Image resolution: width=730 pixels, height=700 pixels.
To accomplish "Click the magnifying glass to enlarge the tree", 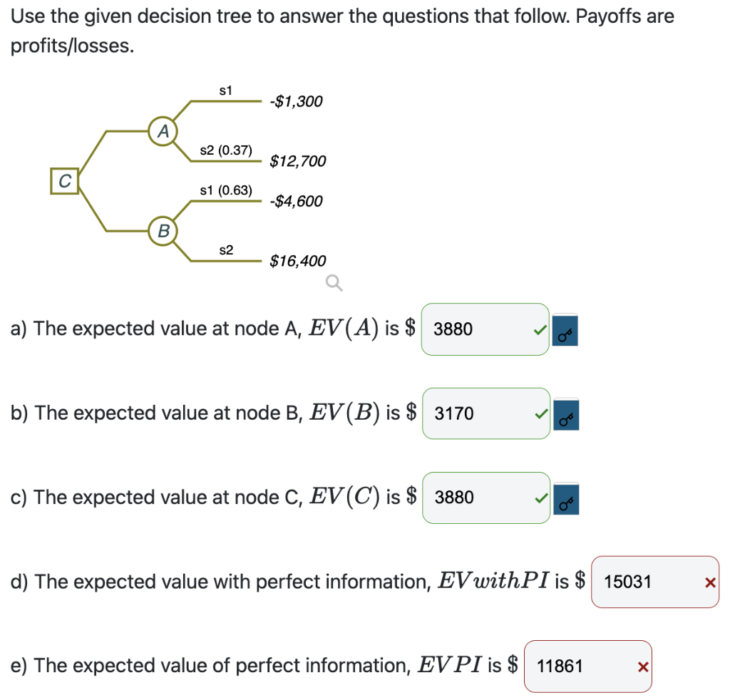I will (x=332, y=283).
